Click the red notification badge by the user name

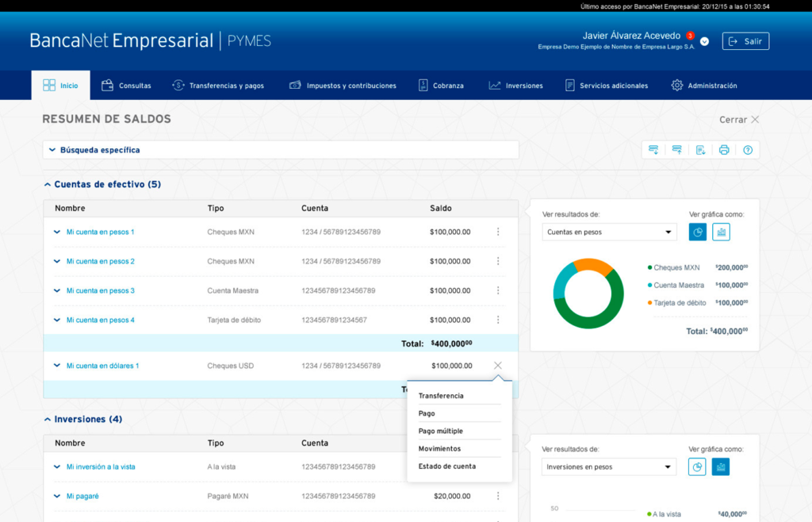[690, 36]
